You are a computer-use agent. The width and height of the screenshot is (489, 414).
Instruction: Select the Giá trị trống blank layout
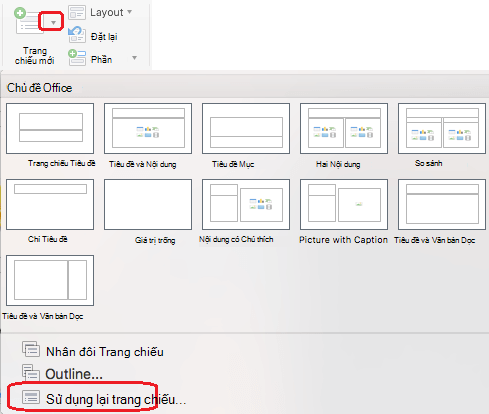click(148, 204)
